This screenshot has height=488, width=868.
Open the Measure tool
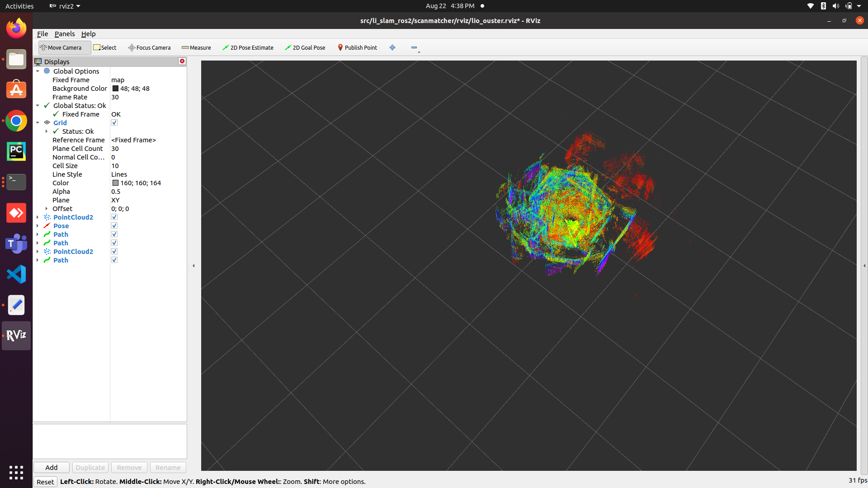coord(196,47)
